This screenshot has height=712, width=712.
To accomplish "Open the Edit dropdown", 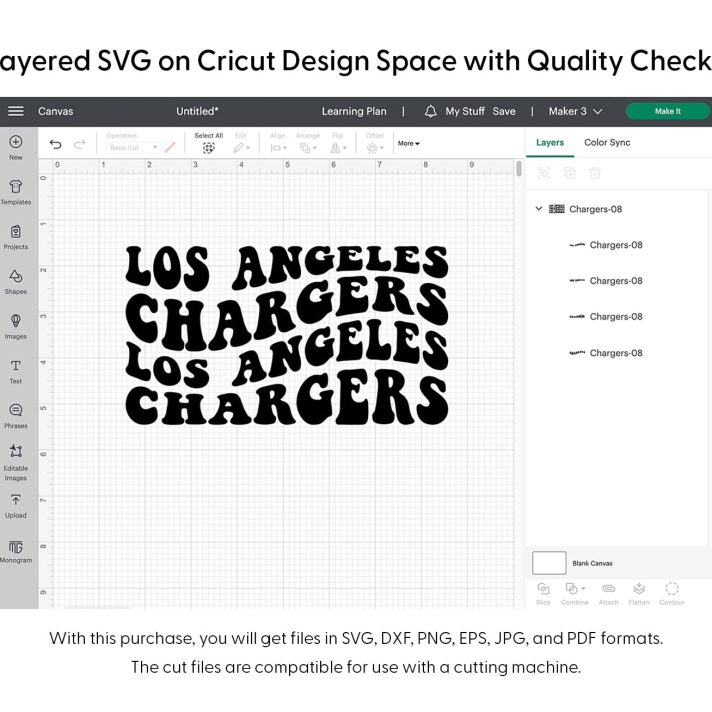I will 241,148.
